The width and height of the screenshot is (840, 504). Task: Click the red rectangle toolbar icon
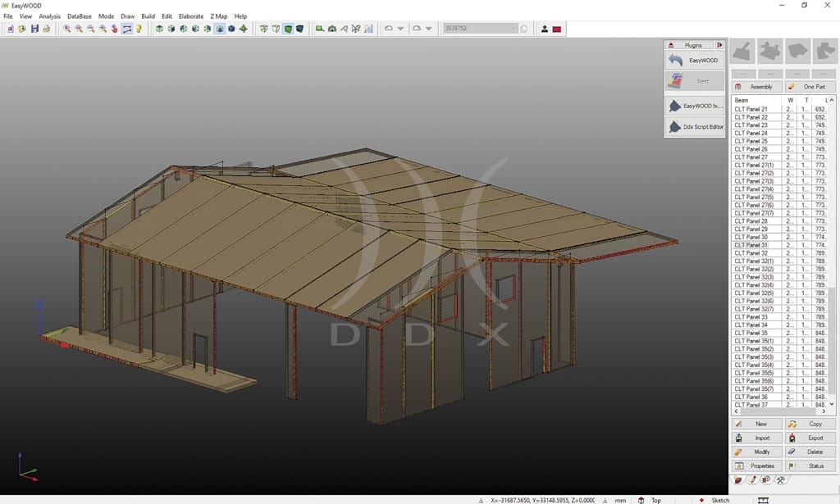pos(556,29)
